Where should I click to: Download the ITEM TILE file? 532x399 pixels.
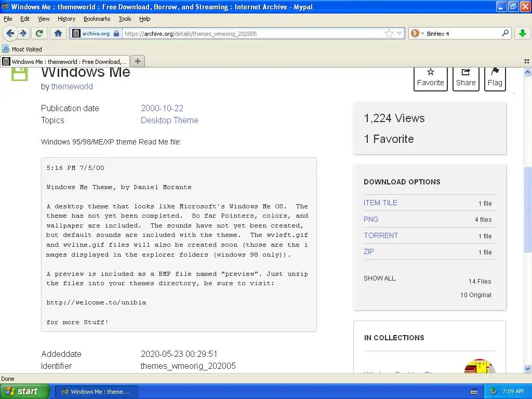[x=380, y=203]
